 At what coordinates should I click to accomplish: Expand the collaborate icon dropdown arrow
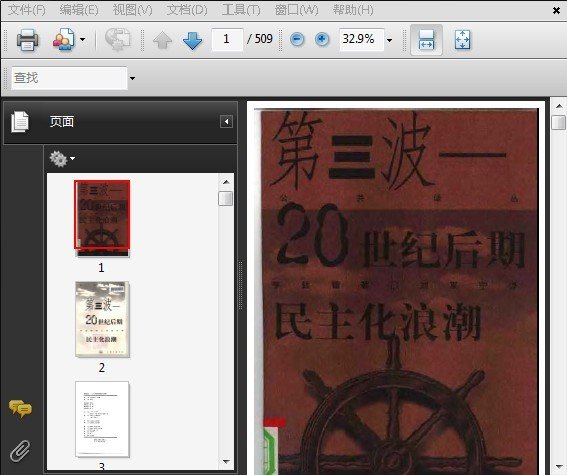(82, 39)
